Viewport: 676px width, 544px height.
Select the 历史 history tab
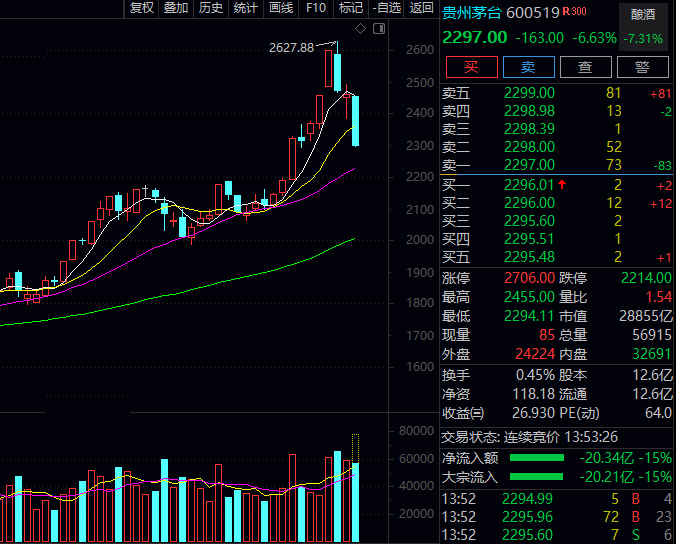click(210, 8)
